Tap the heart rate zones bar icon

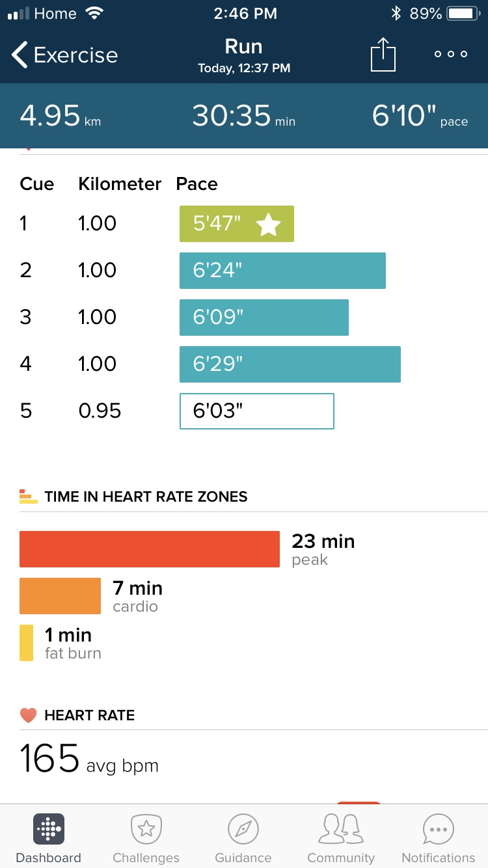29,496
